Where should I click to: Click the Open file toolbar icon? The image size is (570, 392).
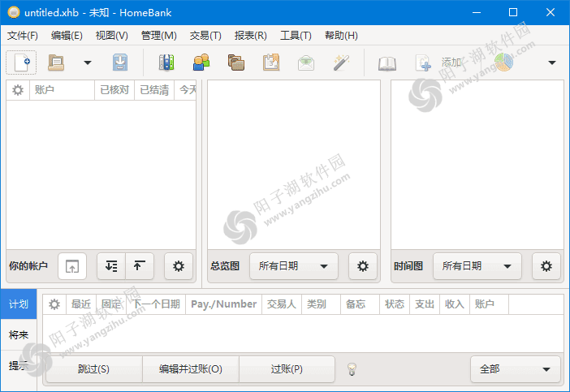tap(56, 62)
